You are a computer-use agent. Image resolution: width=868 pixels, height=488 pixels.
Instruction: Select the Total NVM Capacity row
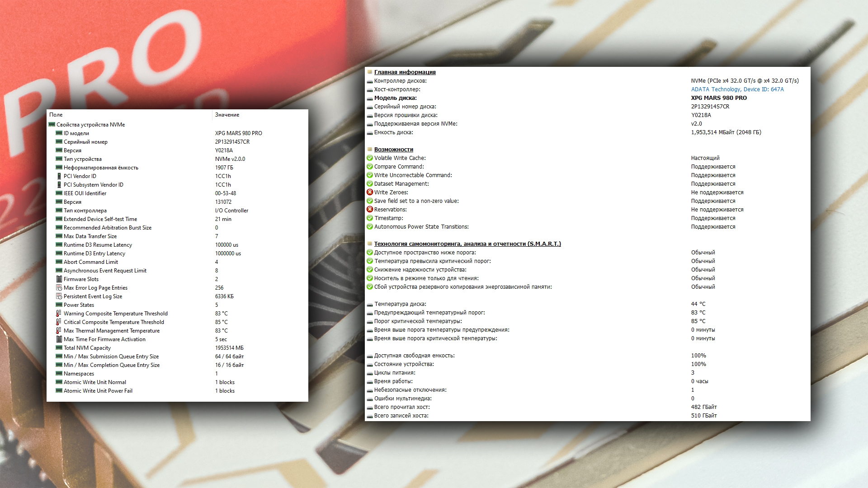[x=87, y=348]
